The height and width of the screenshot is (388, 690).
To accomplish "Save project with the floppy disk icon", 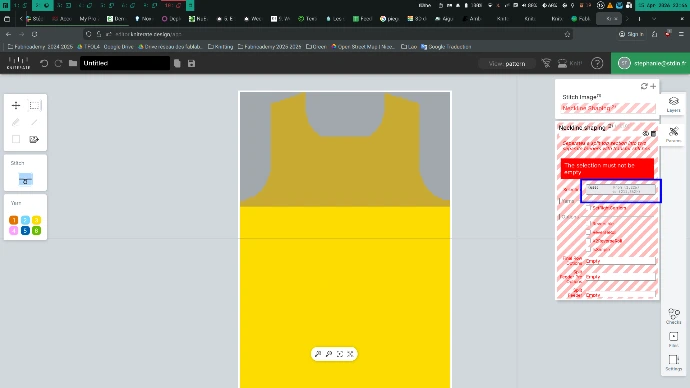I will pyautogui.click(x=191, y=63).
